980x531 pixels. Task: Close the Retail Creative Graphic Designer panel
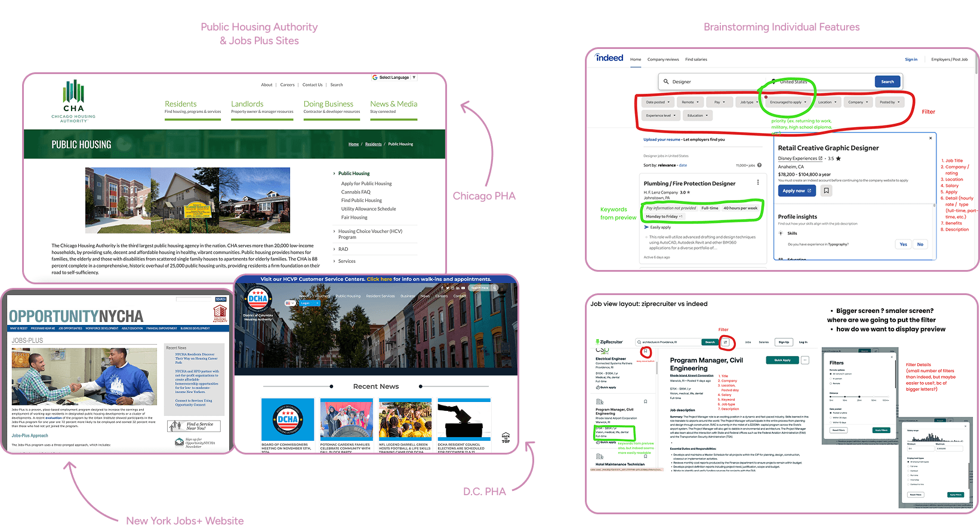(x=930, y=138)
